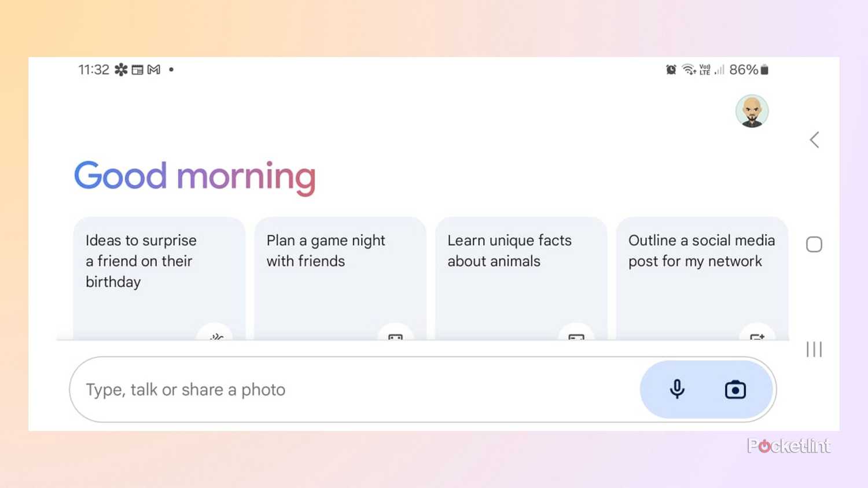Open recent apps with three-line button
Viewport: 868px width, 488px height.
pos(814,349)
